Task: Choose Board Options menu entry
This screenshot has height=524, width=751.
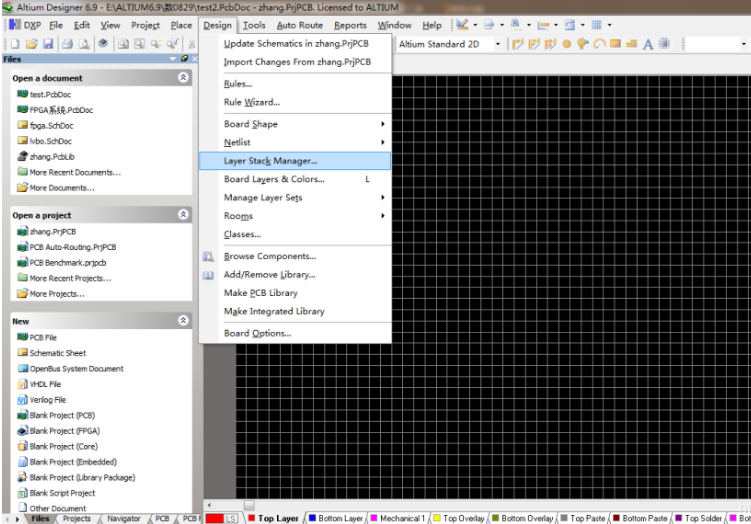Action: (x=295, y=333)
